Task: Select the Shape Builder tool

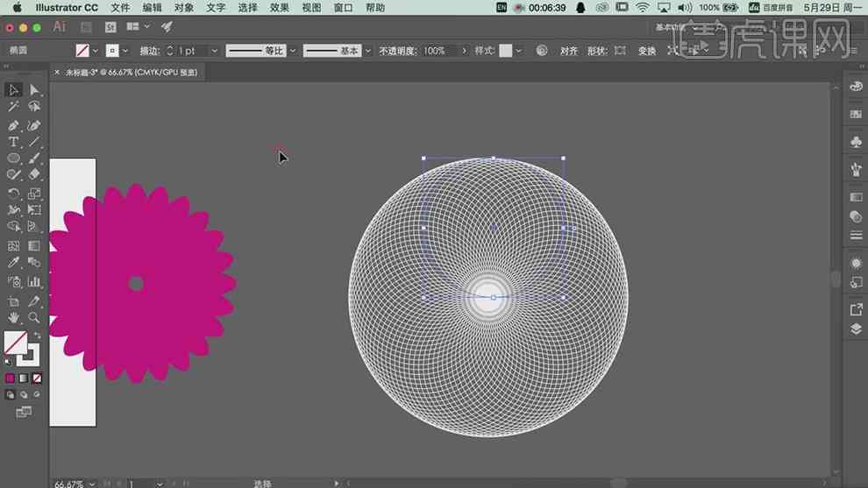Action: tap(13, 226)
